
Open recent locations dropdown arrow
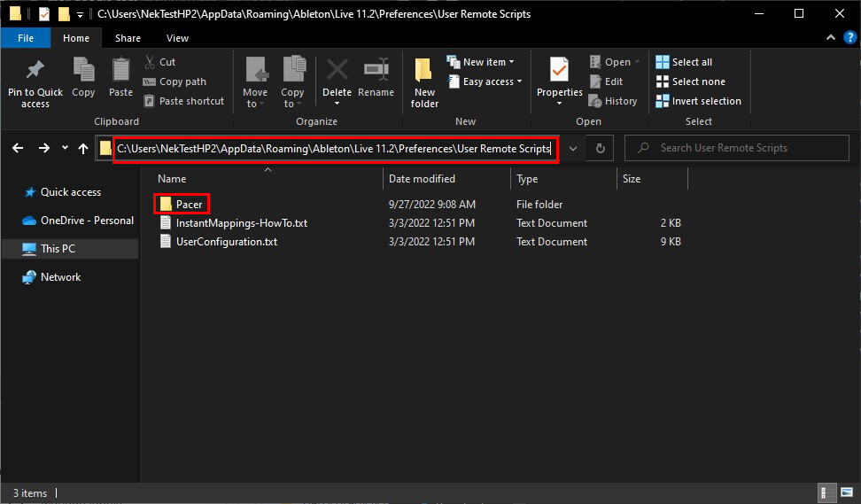65,148
